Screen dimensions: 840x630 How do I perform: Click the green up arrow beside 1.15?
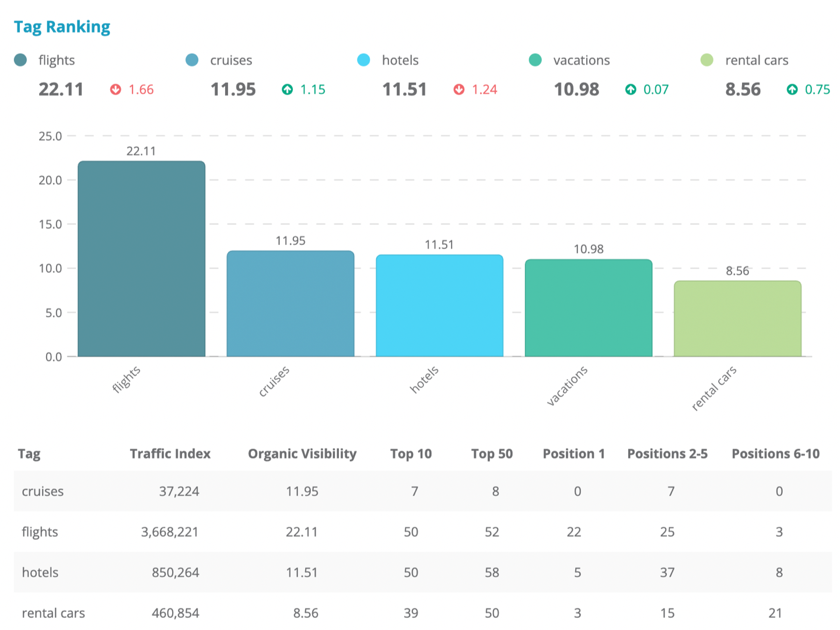point(287,89)
